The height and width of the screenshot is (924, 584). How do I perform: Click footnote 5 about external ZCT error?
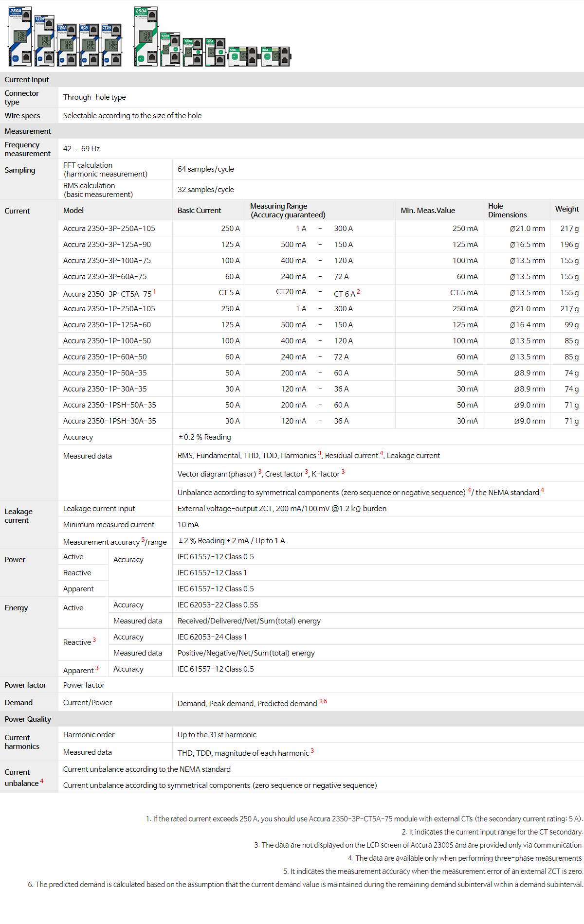(x=433, y=871)
